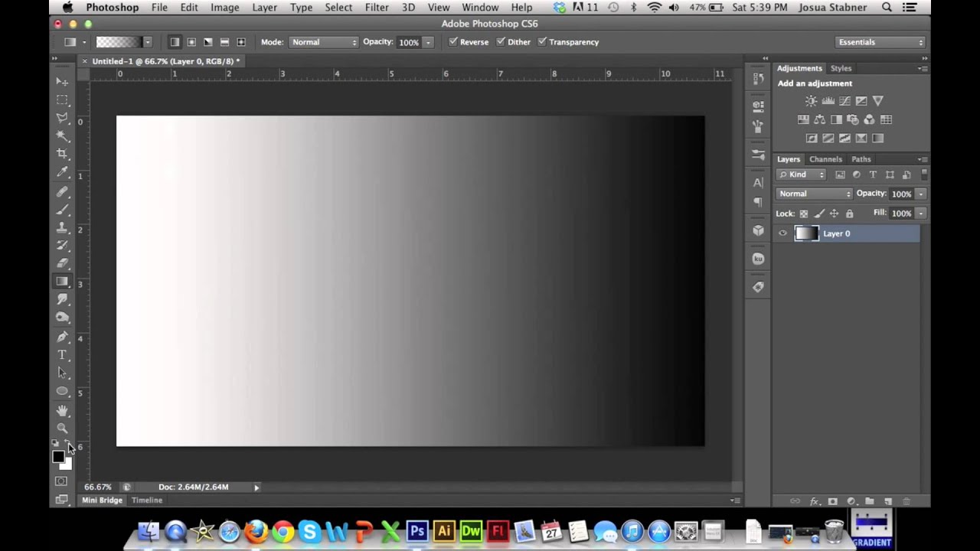Switch to the Channels tab
Viewport: 980px width, 551px height.
pyautogui.click(x=825, y=159)
